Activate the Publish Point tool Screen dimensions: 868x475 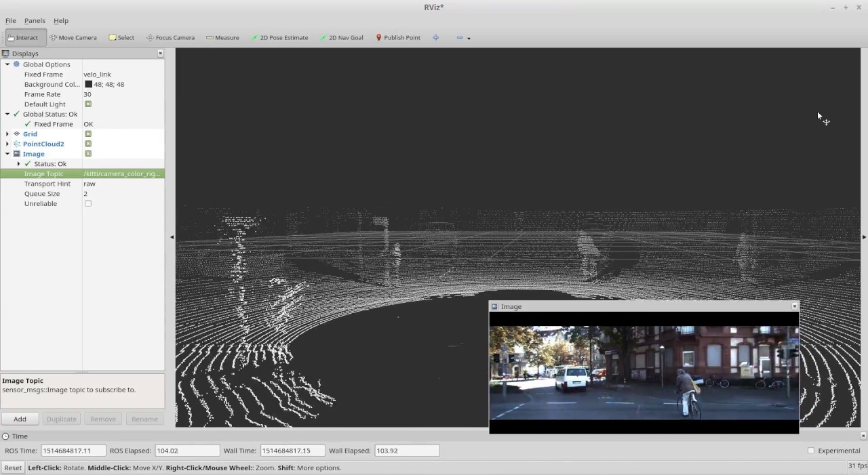(x=398, y=38)
